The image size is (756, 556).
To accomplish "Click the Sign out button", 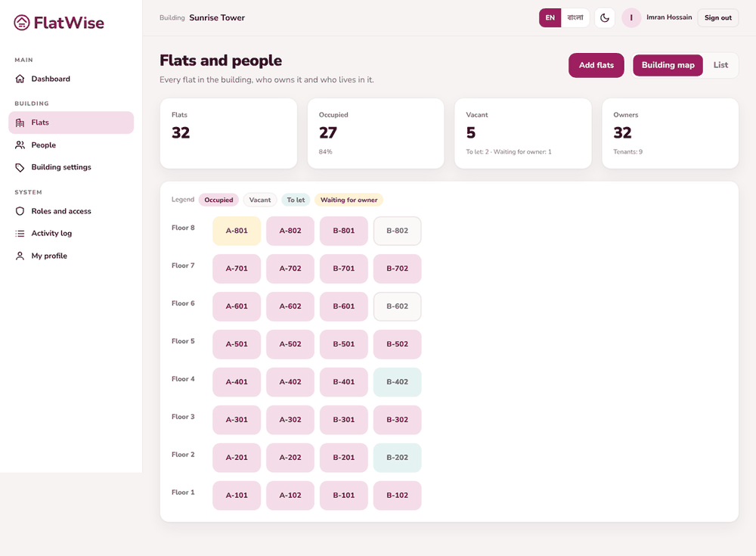I will (718, 18).
